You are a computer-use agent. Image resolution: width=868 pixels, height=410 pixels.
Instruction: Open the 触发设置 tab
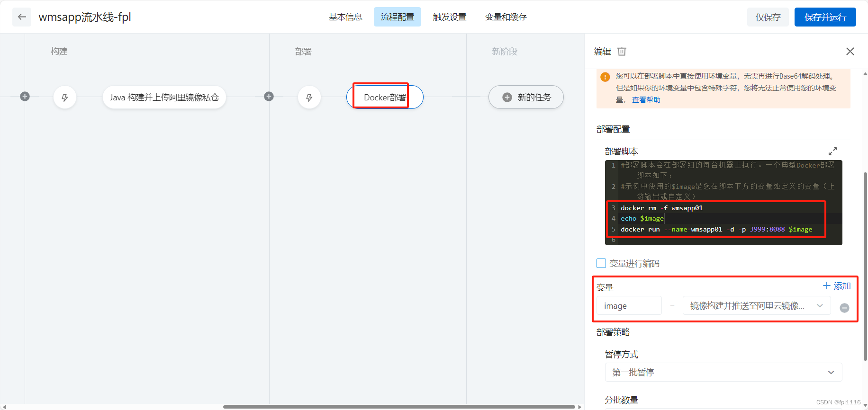point(450,17)
